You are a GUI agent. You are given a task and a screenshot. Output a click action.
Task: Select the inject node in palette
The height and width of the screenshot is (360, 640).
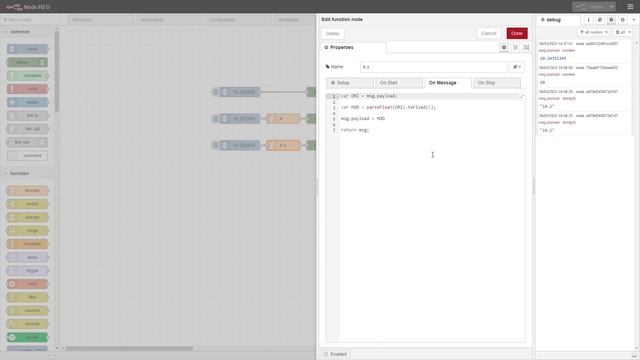tap(27, 49)
